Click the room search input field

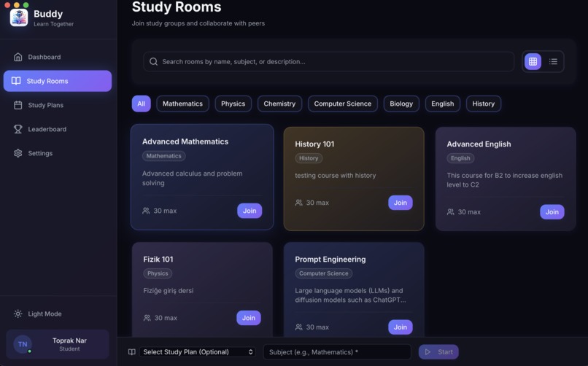pos(328,61)
